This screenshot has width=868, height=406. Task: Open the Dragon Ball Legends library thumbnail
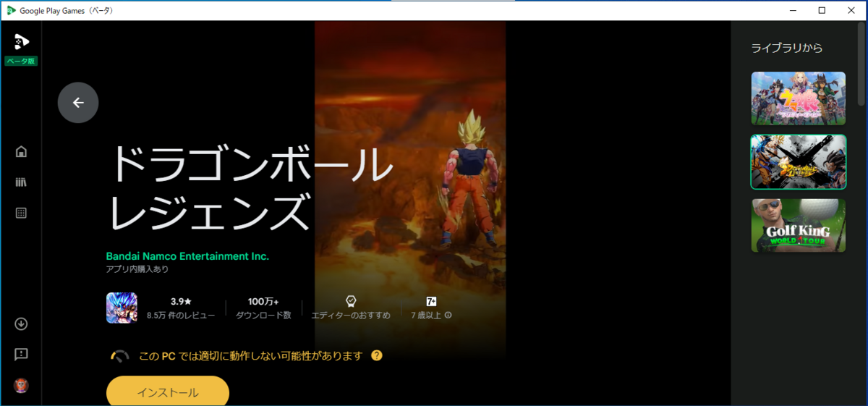(x=799, y=162)
